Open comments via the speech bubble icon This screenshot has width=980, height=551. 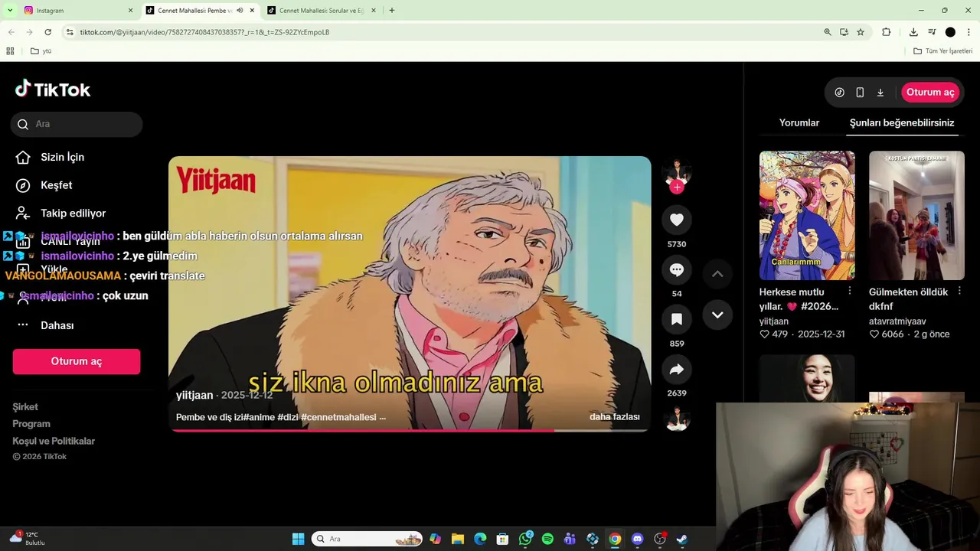coord(677,270)
